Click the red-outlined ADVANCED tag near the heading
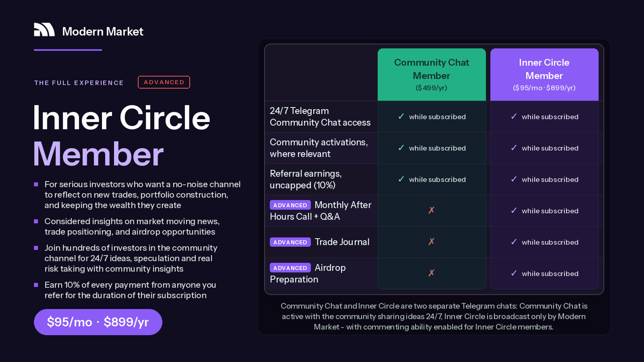Screen dimensions: 644x362 pos(164,82)
